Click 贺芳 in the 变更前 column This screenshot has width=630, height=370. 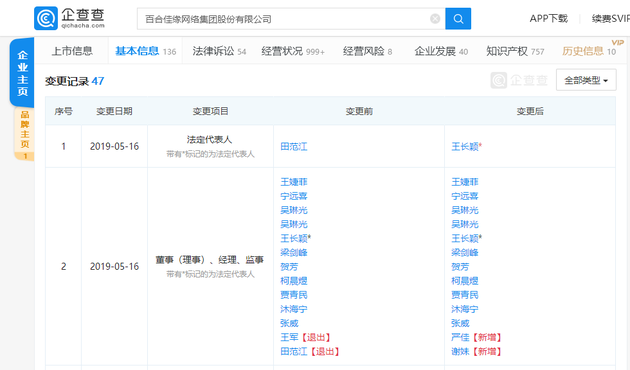[x=289, y=267]
